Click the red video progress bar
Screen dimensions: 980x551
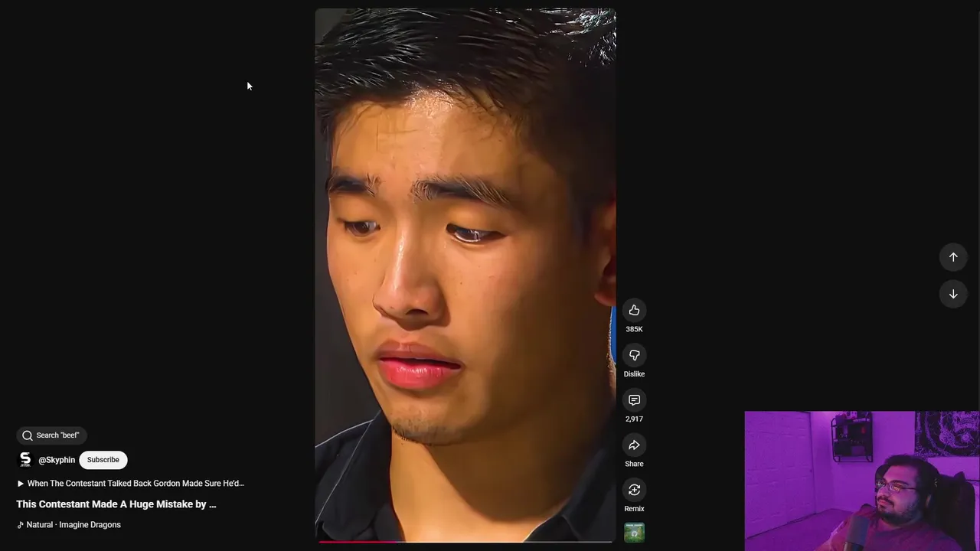pyautogui.click(x=465, y=541)
